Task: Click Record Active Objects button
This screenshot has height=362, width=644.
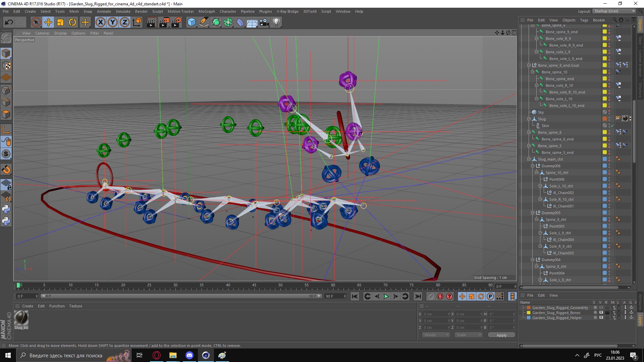Action: pos(431,296)
